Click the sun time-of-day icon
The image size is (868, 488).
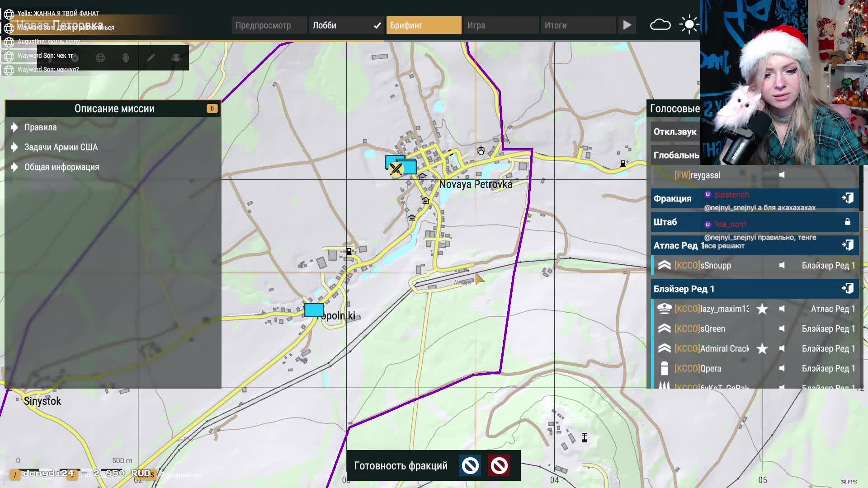pyautogui.click(x=689, y=25)
